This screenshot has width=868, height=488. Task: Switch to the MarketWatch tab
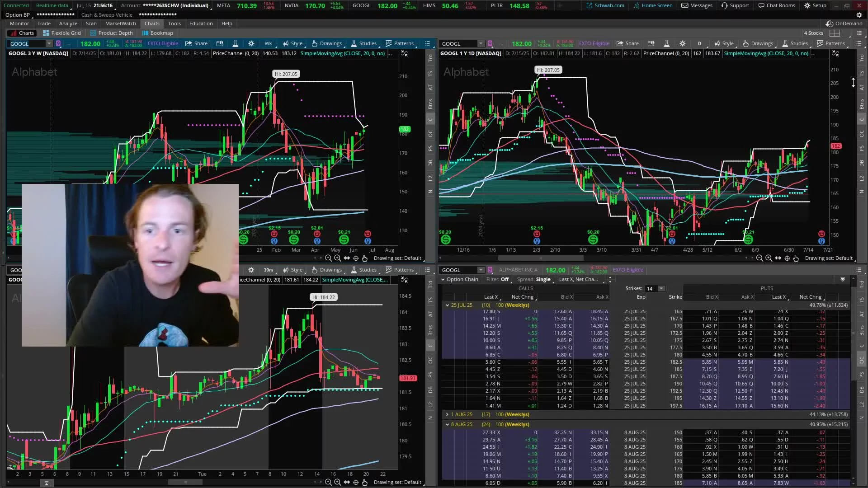pyautogui.click(x=120, y=23)
